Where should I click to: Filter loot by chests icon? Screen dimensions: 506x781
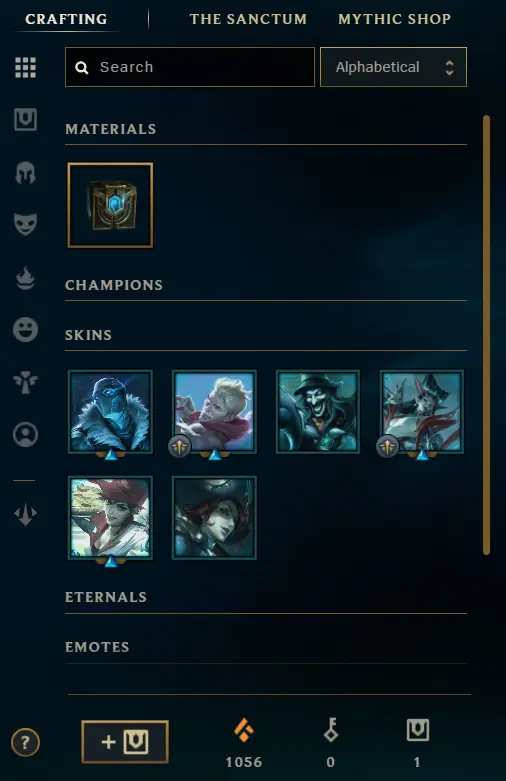tap(25, 120)
